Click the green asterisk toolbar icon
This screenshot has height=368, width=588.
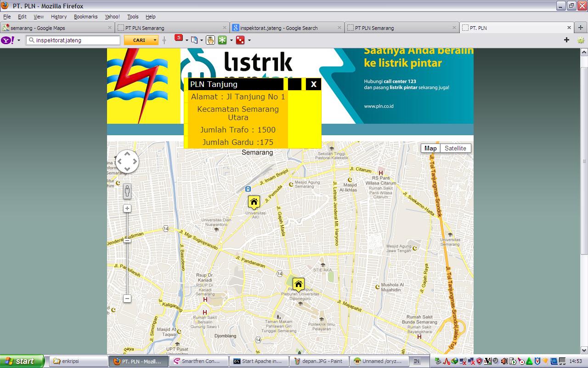tap(222, 40)
